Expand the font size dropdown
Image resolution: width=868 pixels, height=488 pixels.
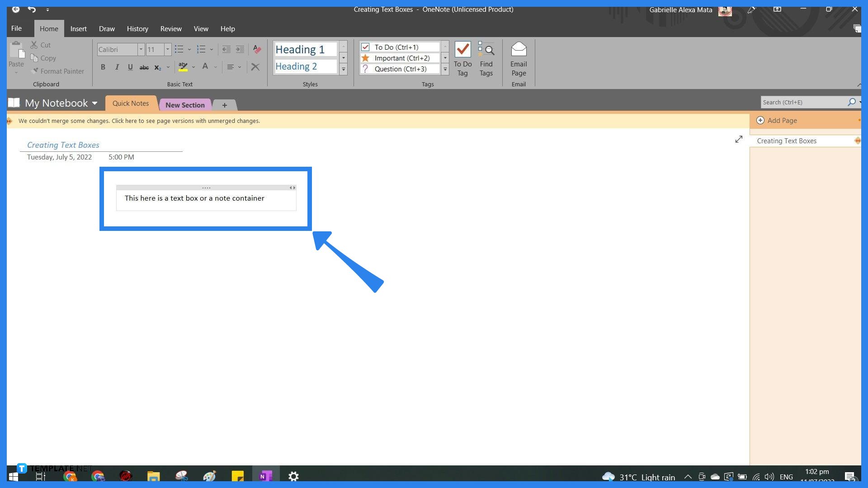[166, 49]
